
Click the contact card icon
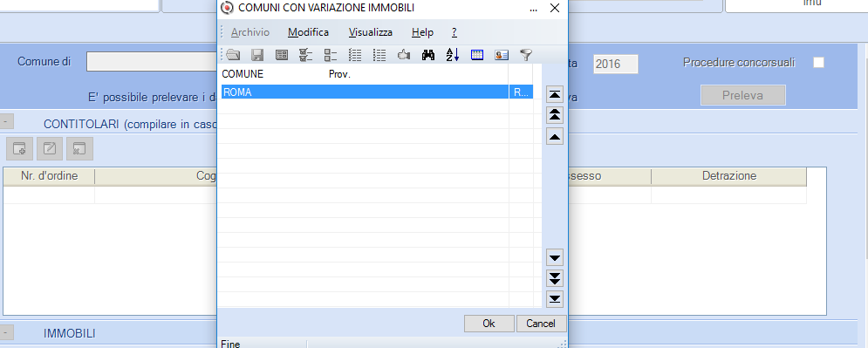pos(501,55)
